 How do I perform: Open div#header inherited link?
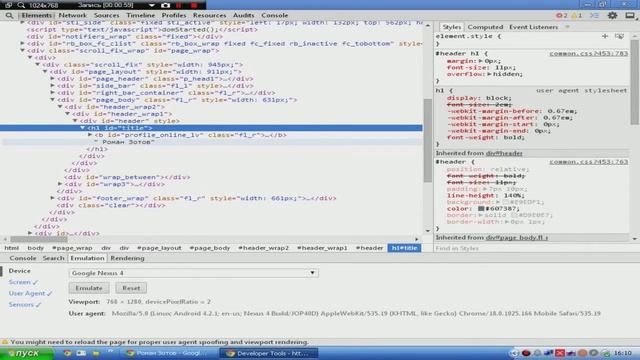pos(504,153)
